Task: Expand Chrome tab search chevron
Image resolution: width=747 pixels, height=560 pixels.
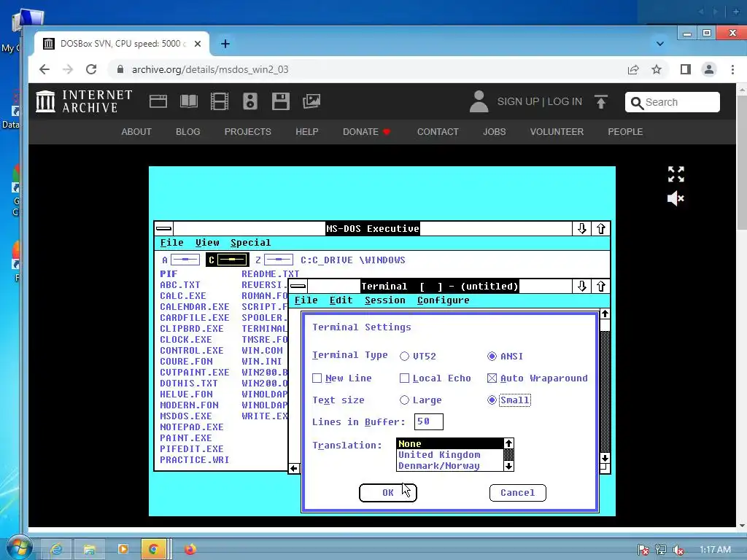Action: [659, 44]
